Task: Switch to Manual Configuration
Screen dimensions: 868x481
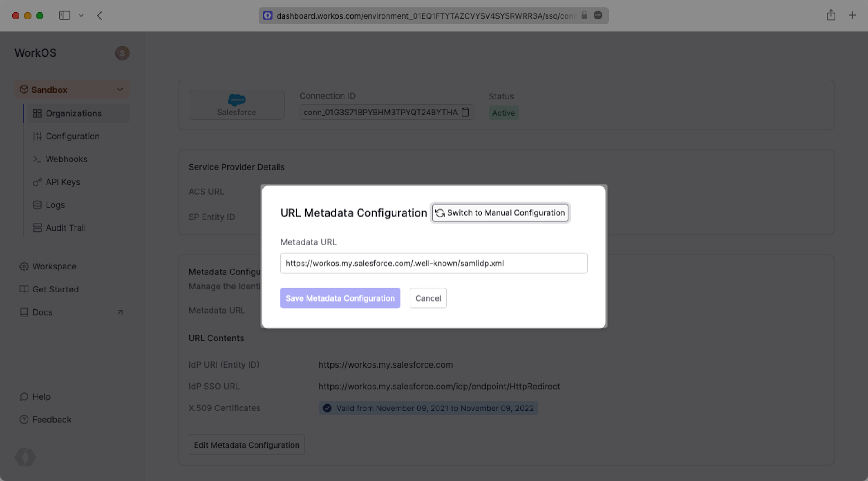Action: 500,212
